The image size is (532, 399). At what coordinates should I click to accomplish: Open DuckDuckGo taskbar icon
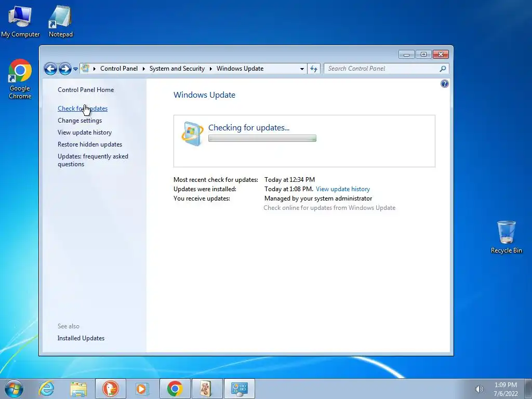[111, 389]
